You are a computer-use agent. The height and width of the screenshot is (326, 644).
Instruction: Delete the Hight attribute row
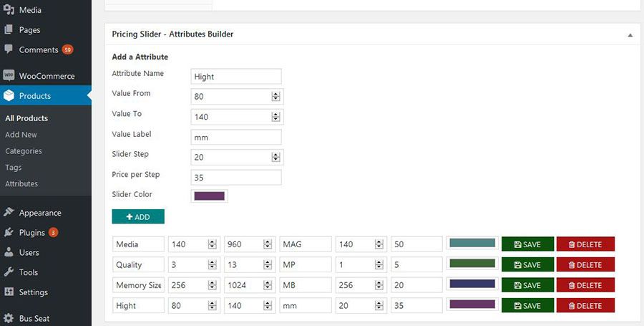585,306
